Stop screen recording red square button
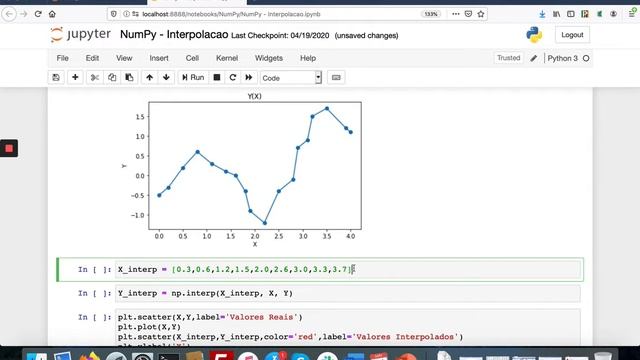The image size is (640, 360). 9,149
